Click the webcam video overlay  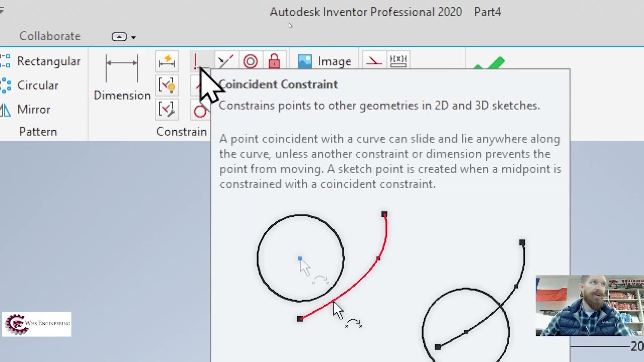point(590,306)
